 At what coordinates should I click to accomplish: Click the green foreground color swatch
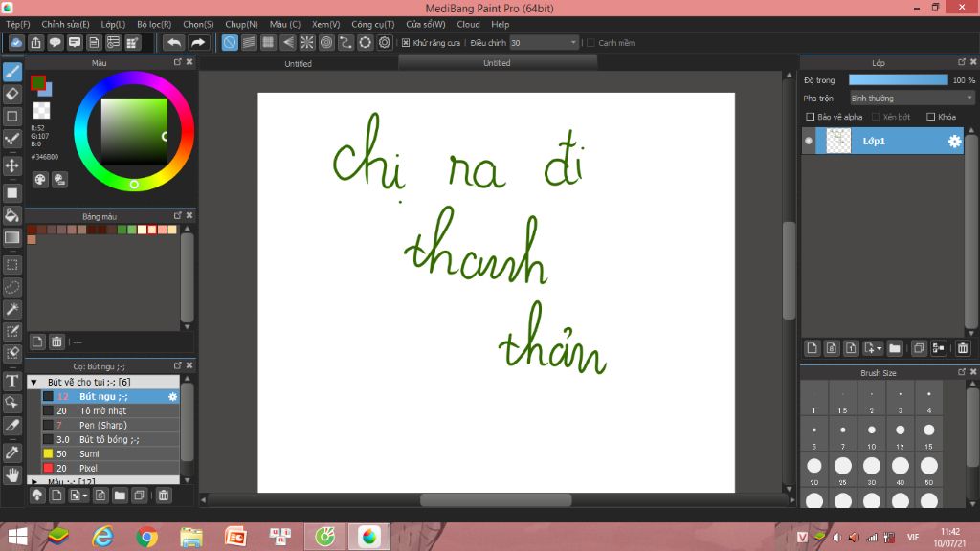click(38, 82)
